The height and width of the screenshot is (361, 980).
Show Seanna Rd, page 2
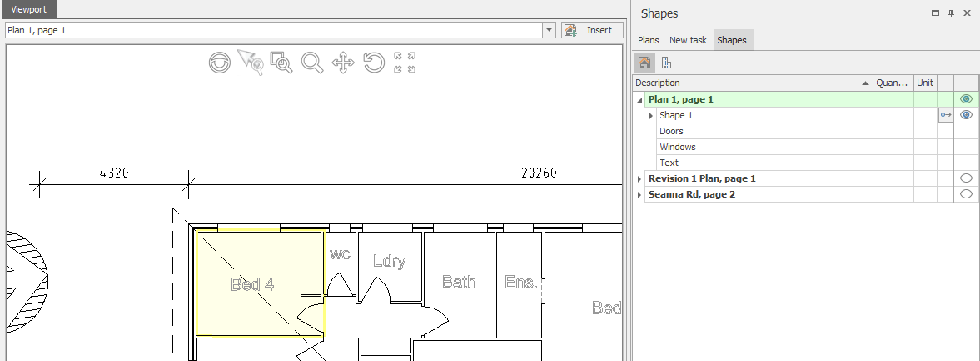point(966,194)
